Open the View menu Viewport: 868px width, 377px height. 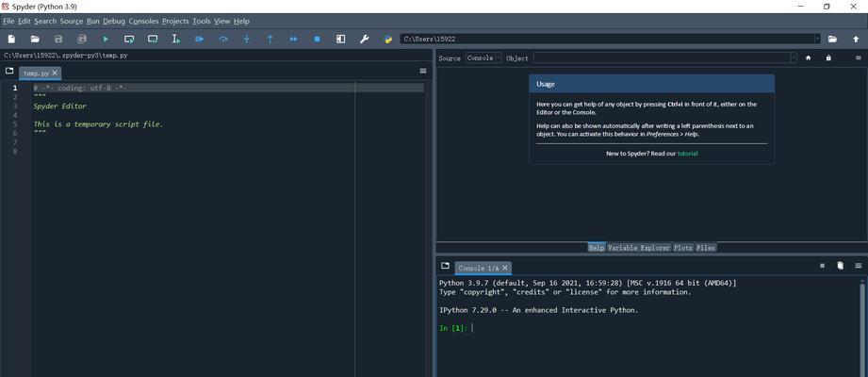point(222,21)
